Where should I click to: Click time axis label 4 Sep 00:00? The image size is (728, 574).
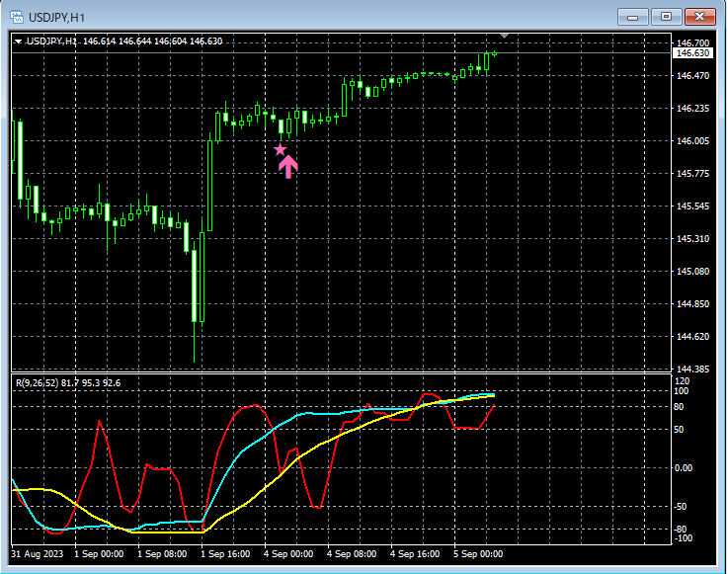288,554
